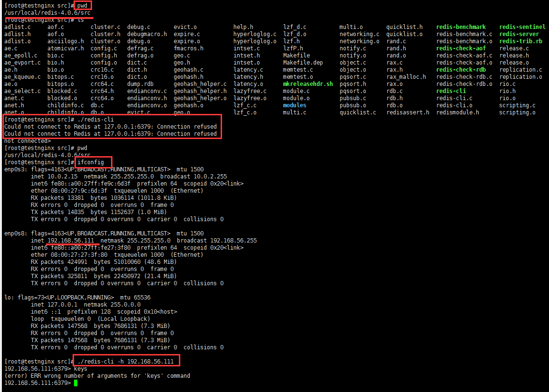
Task: Select the blue modules directory name
Action: [x=295, y=105]
